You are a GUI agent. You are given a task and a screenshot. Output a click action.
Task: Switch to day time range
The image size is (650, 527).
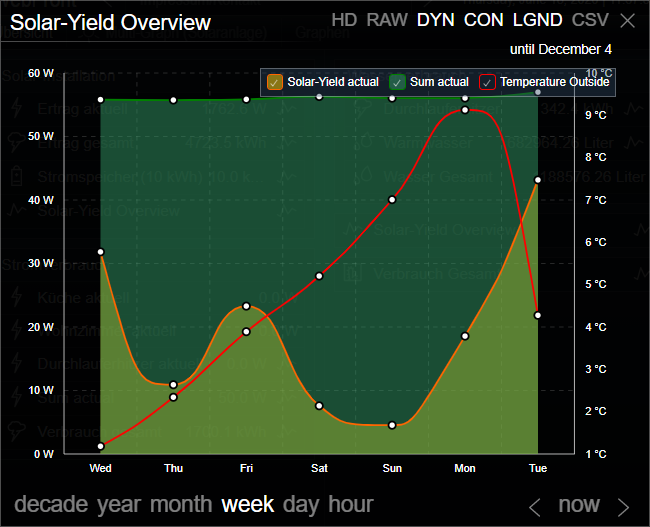(302, 504)
